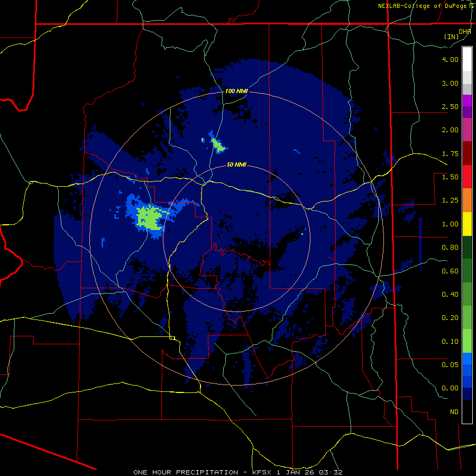Click the "KFSX" radar site identifier
476x476 pixels.
(261, 472)
